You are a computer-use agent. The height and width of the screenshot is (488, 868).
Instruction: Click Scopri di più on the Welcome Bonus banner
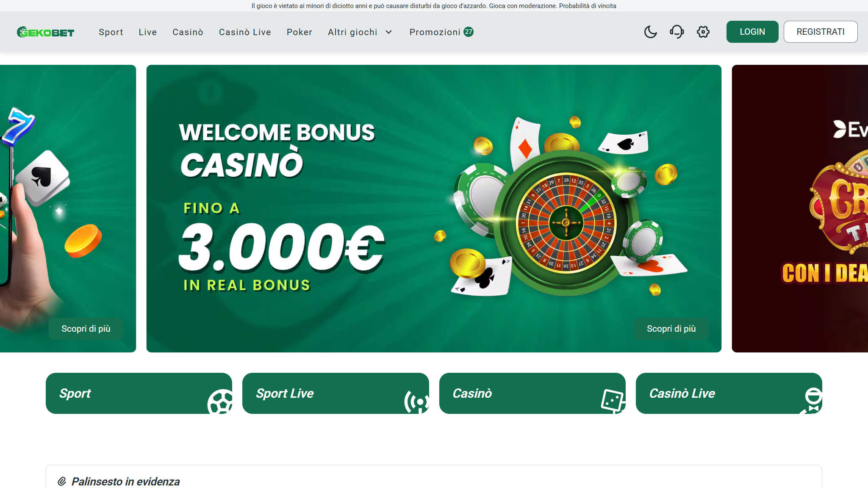671,329
